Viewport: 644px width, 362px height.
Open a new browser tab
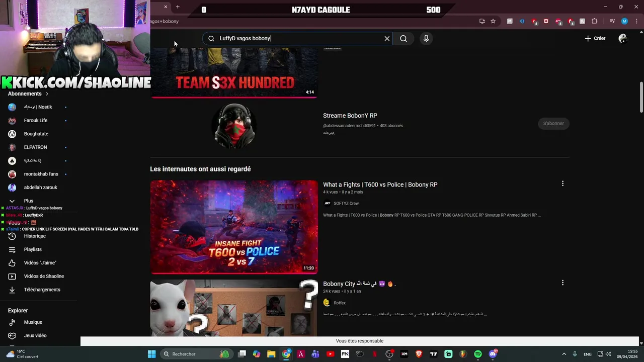(178, 7)
